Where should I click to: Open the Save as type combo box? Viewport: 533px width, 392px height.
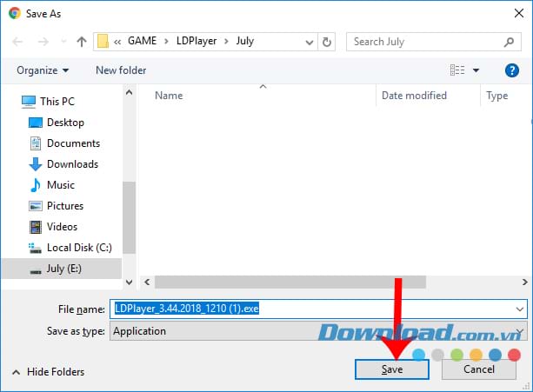pyautogui.click(x=318, y=331)
